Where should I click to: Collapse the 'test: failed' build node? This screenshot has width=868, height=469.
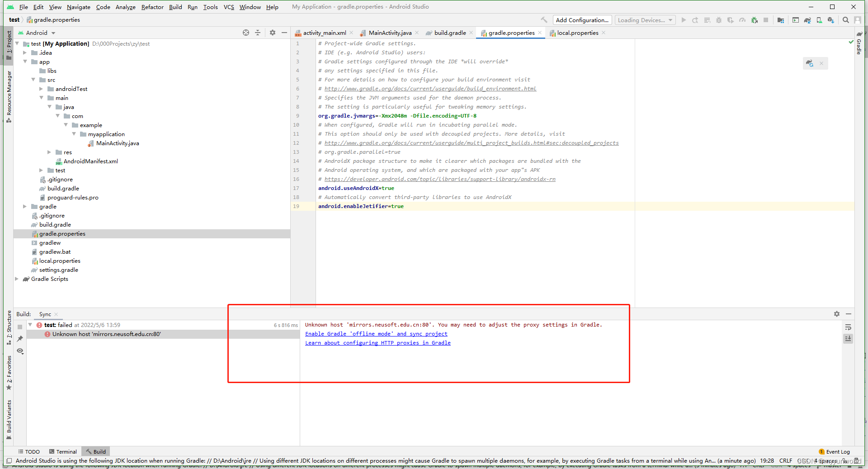(30, 325)
